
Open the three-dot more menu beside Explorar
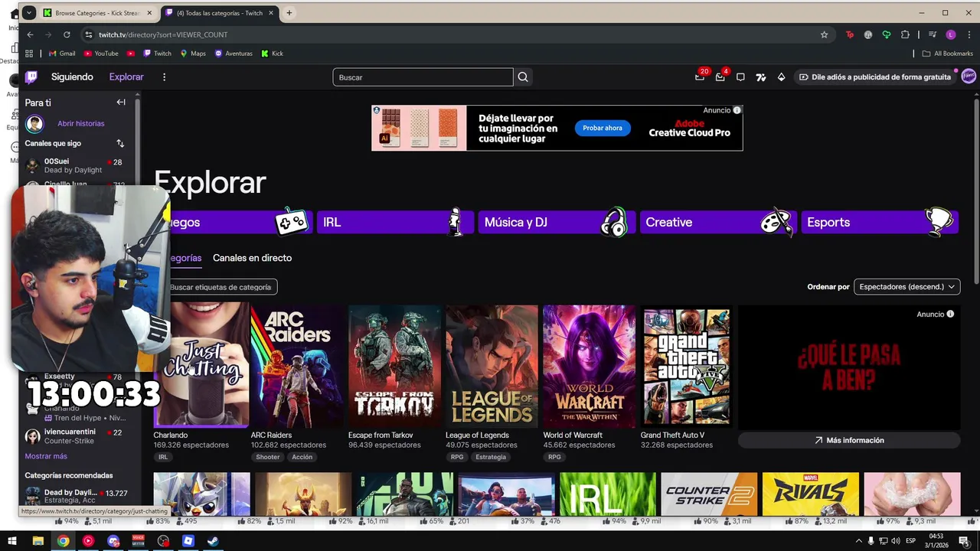164,77
